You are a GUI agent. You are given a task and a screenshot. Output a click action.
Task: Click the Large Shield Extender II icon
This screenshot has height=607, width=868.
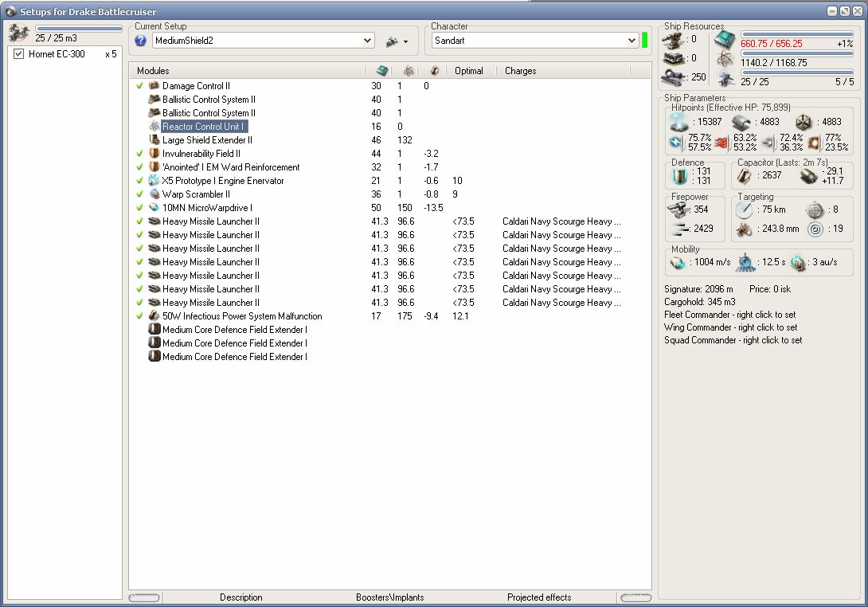pyautogui.click(x=154, y=140)
